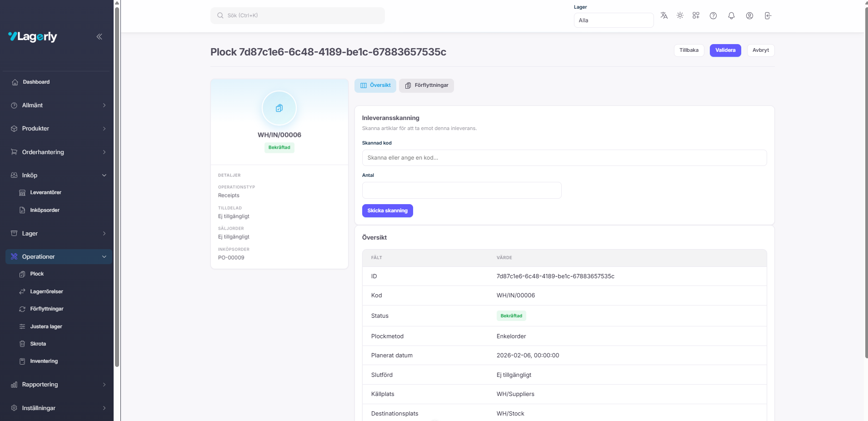Click the Validera button

coord(725,50)
